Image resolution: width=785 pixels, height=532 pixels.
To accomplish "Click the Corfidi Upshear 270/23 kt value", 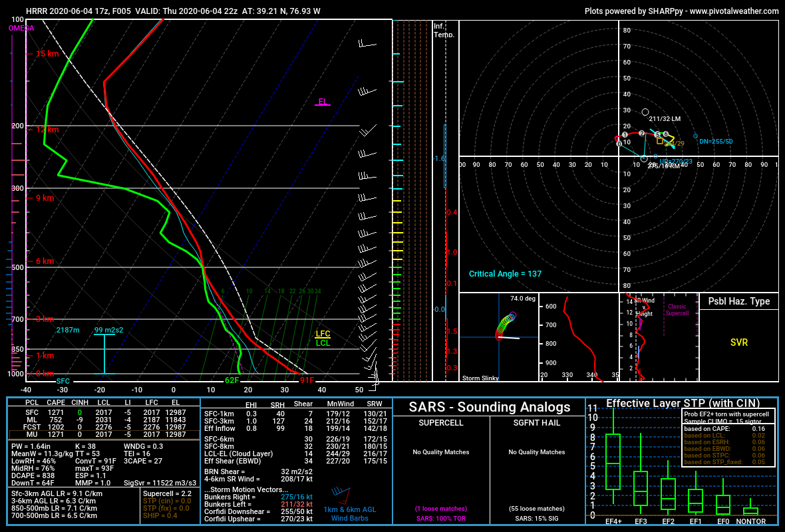I will coord(297,519).
